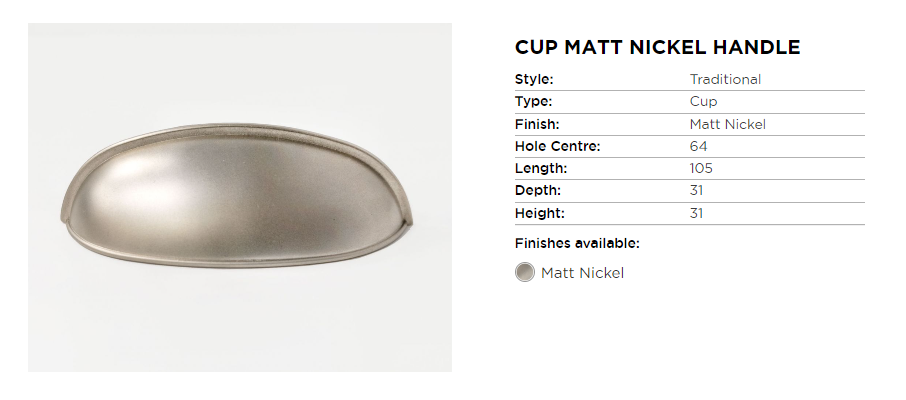
Task: Select the Matt Nickel finish value in table
Action: 727,125
